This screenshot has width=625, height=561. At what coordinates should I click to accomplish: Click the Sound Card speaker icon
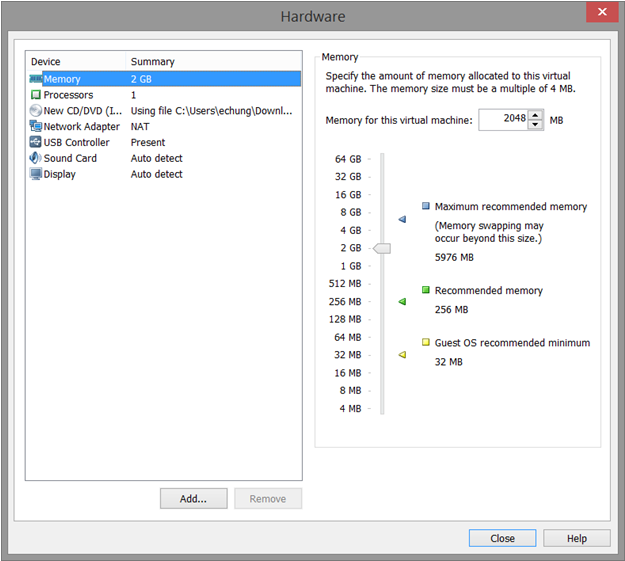tap(35, 158)
